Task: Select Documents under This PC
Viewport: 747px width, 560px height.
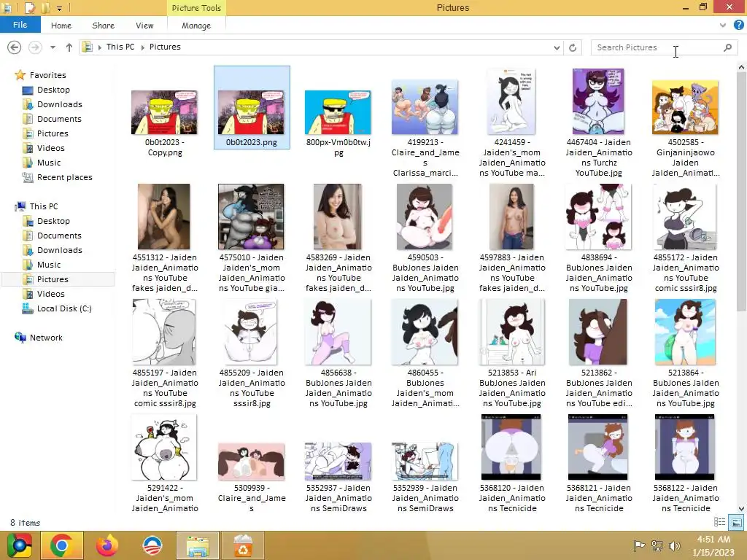Action: point(59,236)
